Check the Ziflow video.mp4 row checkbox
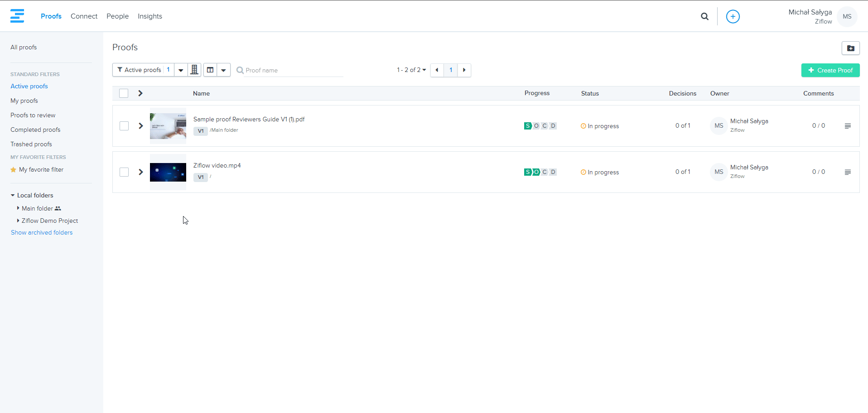The image size is (868, 413). click(124, 172)
